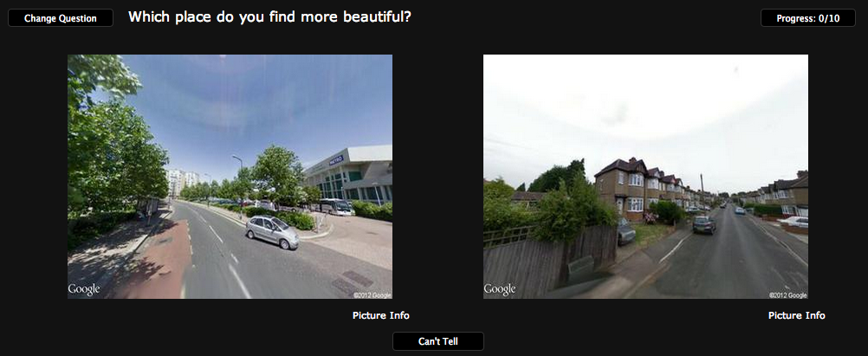The image size is (868, 356).
Task: Choose the sunny street photo with the silver car
Action: [x=230, y=177]
